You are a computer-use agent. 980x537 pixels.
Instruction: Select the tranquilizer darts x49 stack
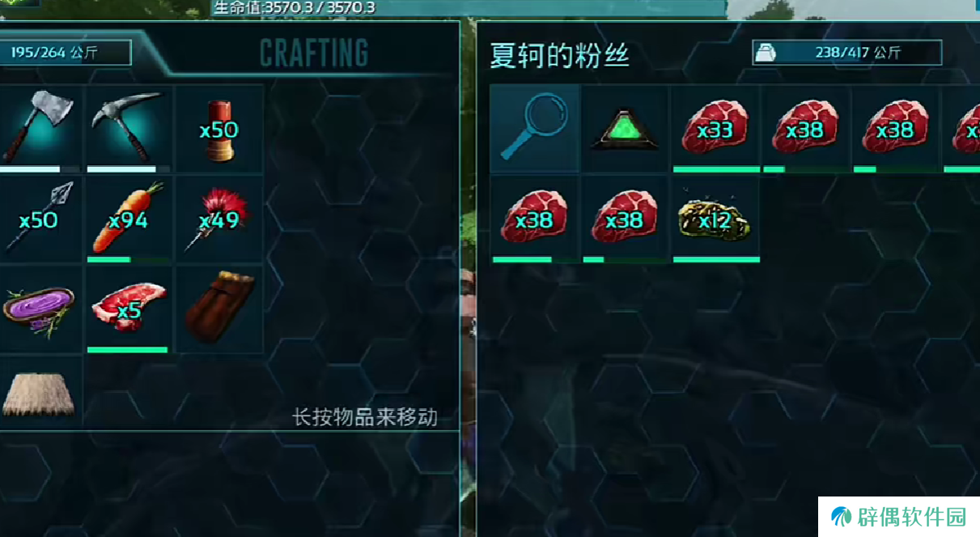click(x=219, y=219)
